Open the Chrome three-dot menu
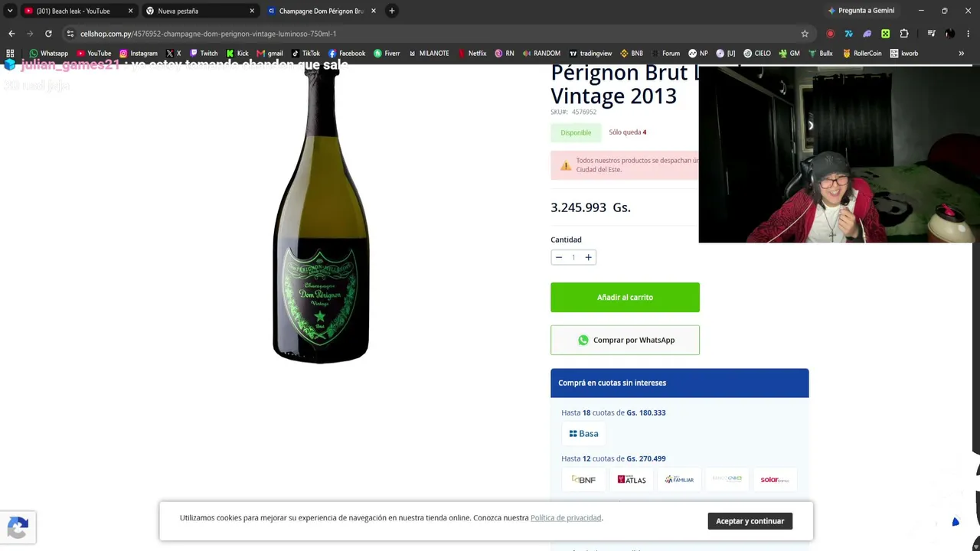 click(969, 34)
